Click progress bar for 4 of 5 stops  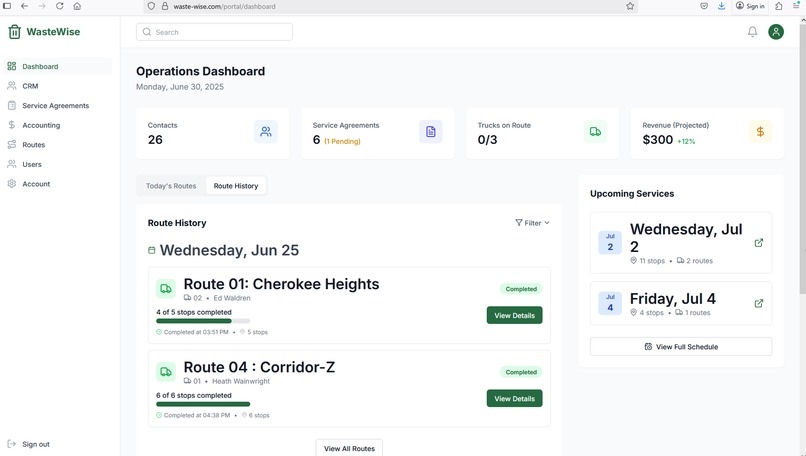click(203, 321)
